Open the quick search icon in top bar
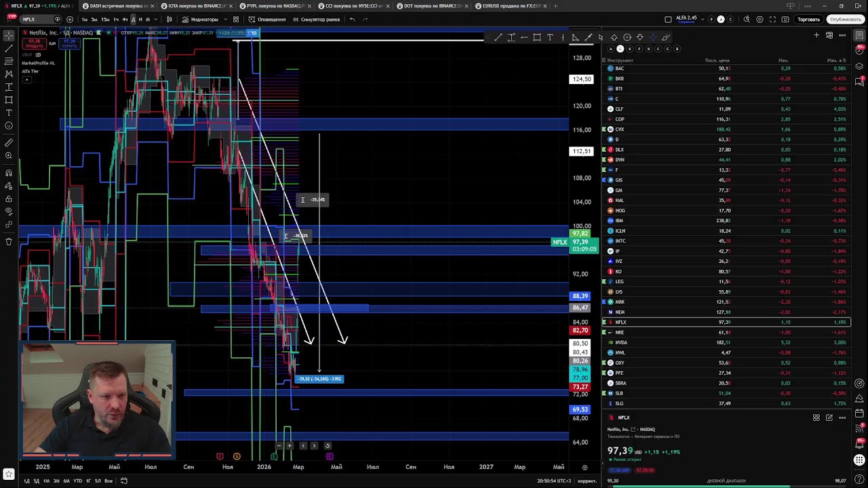The height and width of the screenshot is (488, 868). point(747,19)
